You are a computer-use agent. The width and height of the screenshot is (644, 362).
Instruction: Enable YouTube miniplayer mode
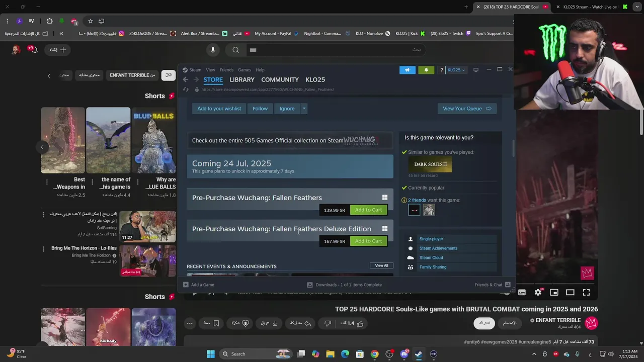click(554, 292)
